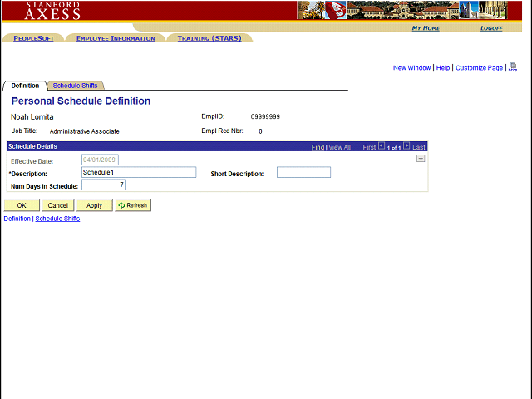Click the Stanford Axess logo

click(x=52, y=11)
